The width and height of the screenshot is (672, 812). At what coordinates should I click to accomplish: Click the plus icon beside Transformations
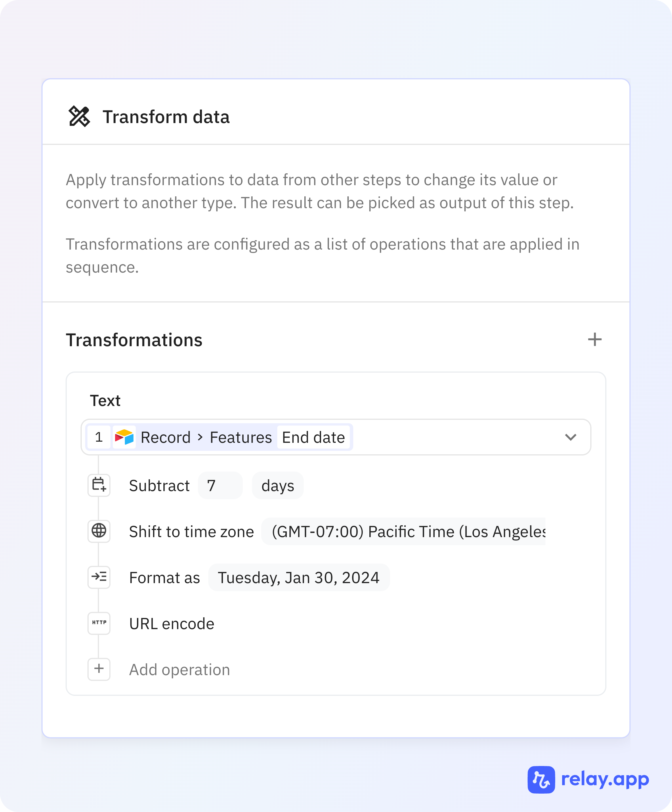[x=594, y=340]
